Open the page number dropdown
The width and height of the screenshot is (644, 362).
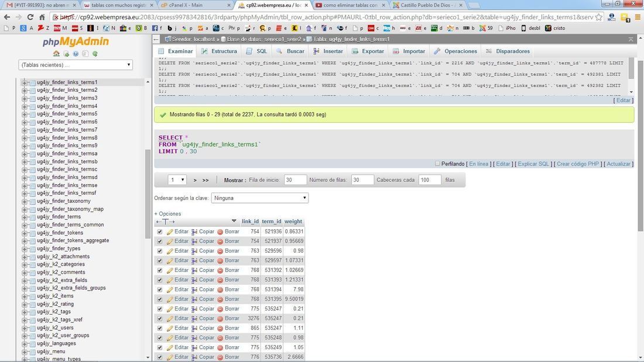177,180
